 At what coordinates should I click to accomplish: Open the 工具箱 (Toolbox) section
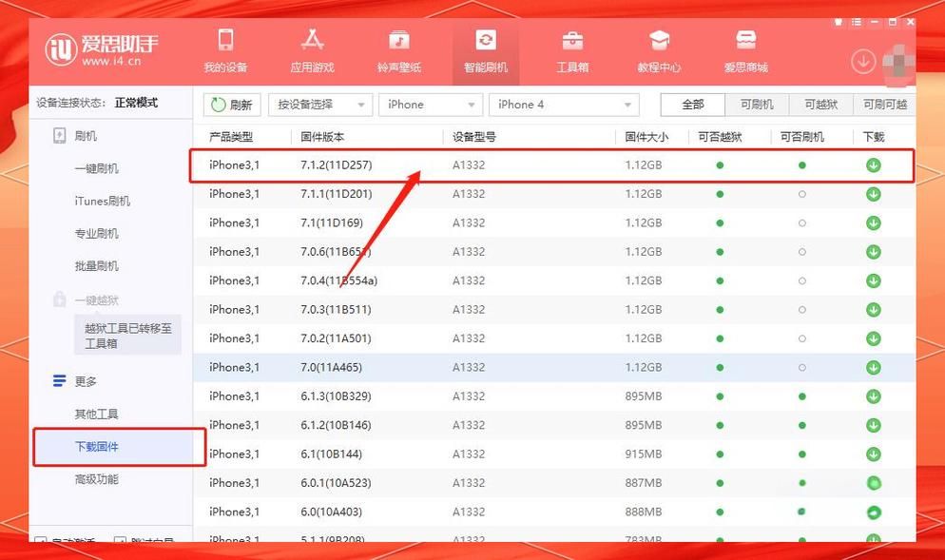tap(572, 48)
